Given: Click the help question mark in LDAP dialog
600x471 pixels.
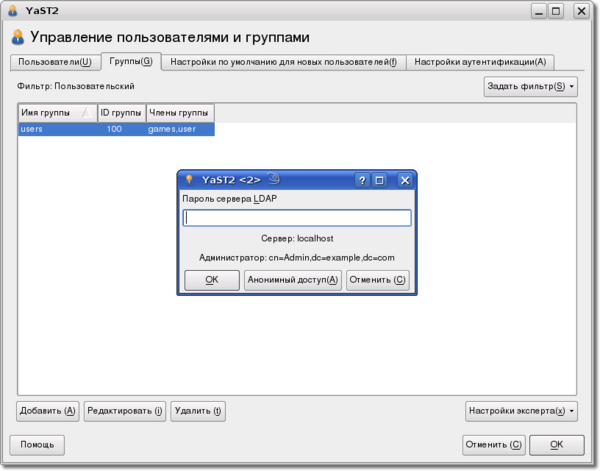Looking at the screenshot, I should (x=362, y=180).
